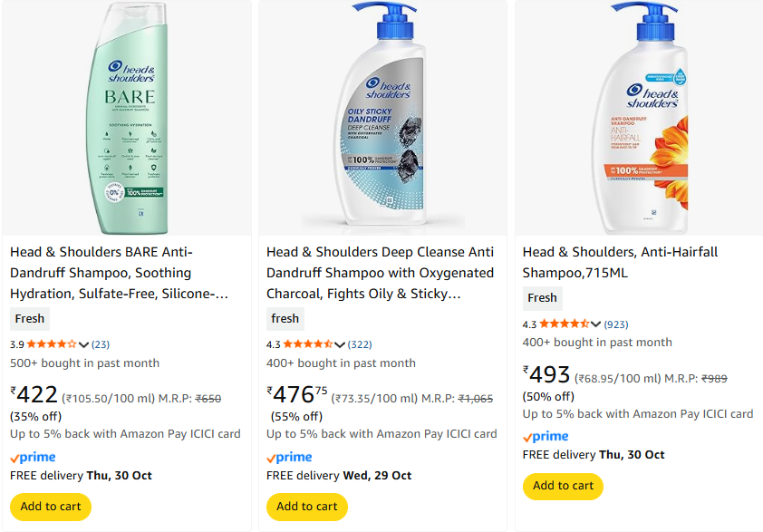View the 23 reviews for BARE shampoo

click(101, 344)
